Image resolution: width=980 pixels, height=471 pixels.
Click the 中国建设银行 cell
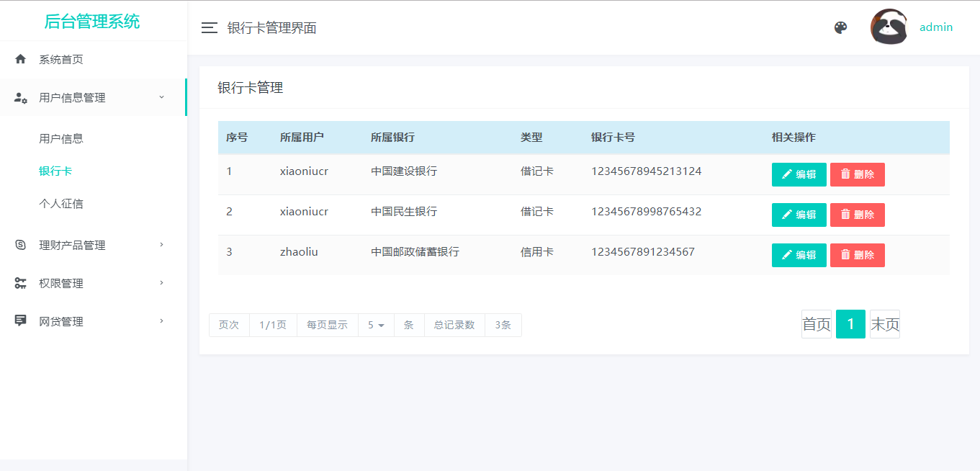click(404, 171)
